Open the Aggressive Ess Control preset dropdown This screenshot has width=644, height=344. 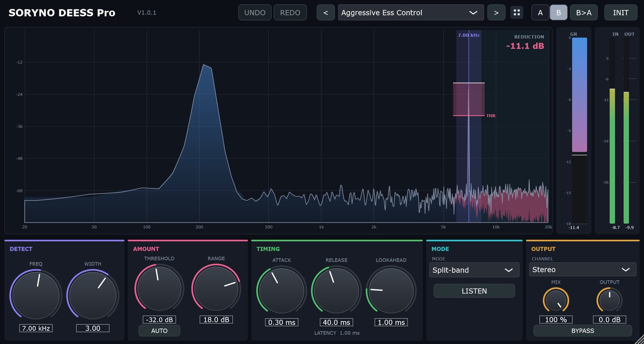pyautogui.click(x=411, y=12)
